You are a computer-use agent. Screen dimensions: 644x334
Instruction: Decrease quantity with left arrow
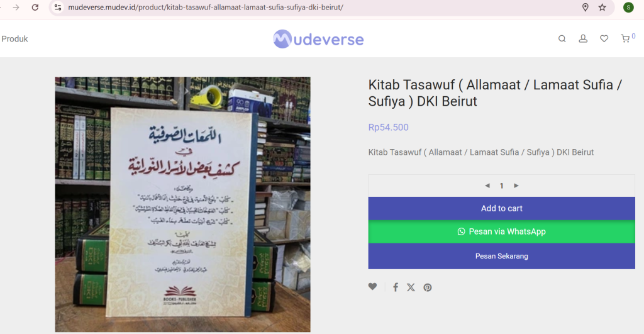(487, 186)
